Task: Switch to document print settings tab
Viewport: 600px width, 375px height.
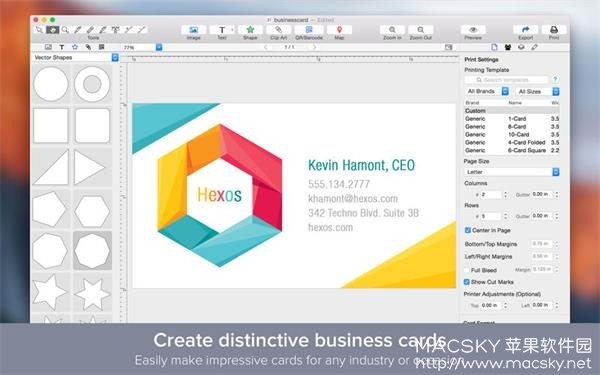Action: click(x=494, y=47)
